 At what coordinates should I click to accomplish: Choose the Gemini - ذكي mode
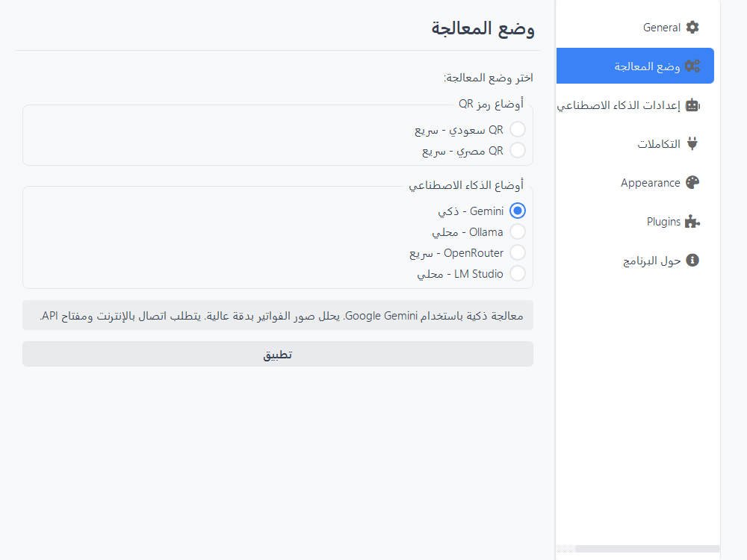tap(517, 211)
